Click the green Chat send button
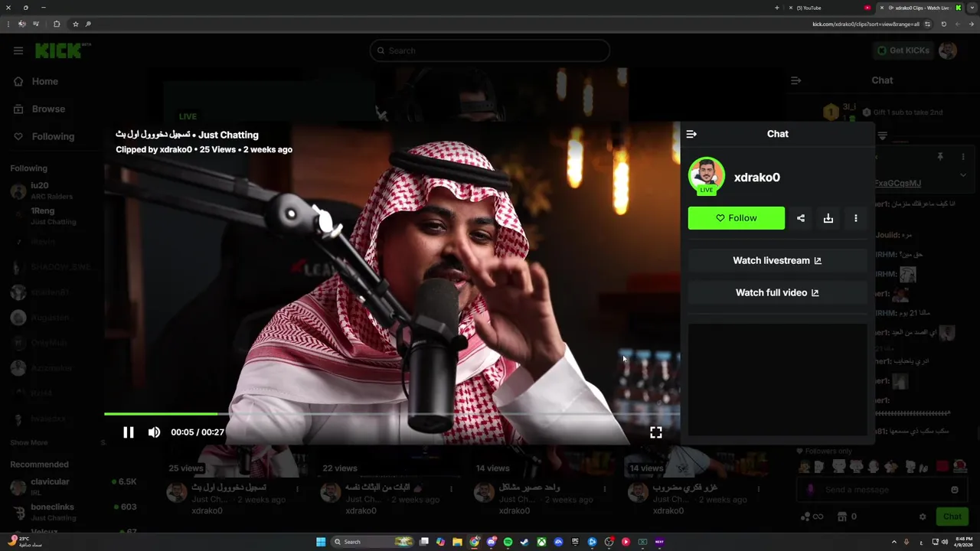 pos(952,517)
